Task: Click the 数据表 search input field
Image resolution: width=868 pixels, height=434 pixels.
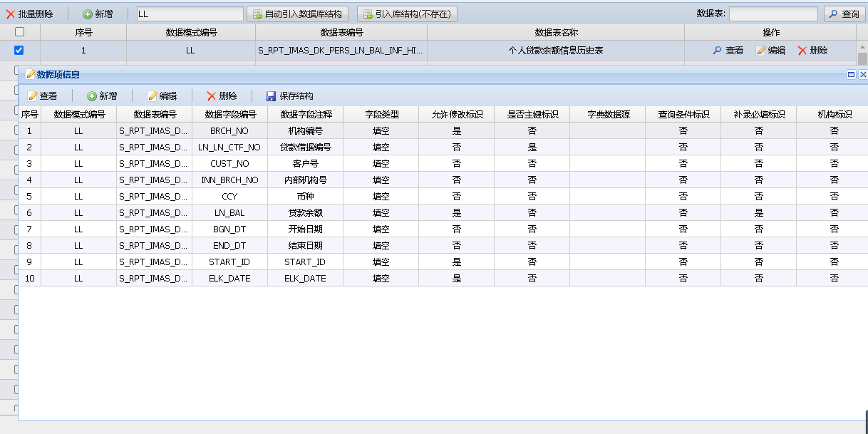Action: click(773, 14)
